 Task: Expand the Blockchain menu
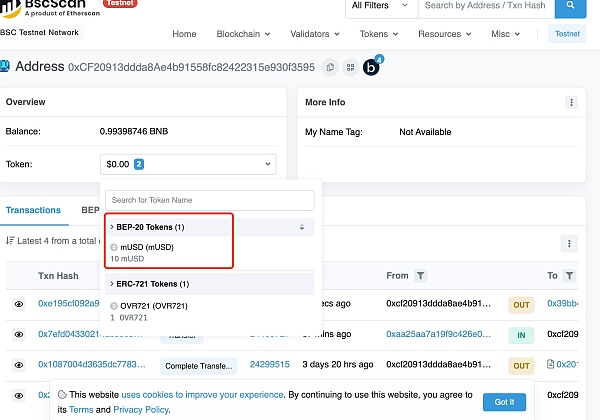243,34
